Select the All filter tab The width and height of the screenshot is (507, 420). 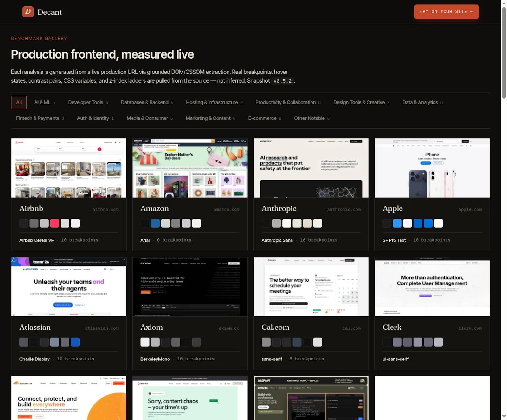19,102
